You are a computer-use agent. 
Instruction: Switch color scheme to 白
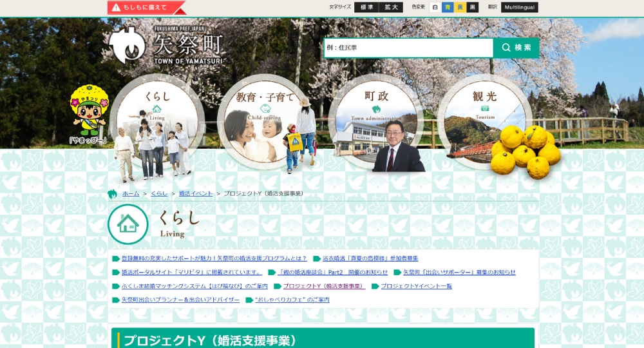(435, 7)
